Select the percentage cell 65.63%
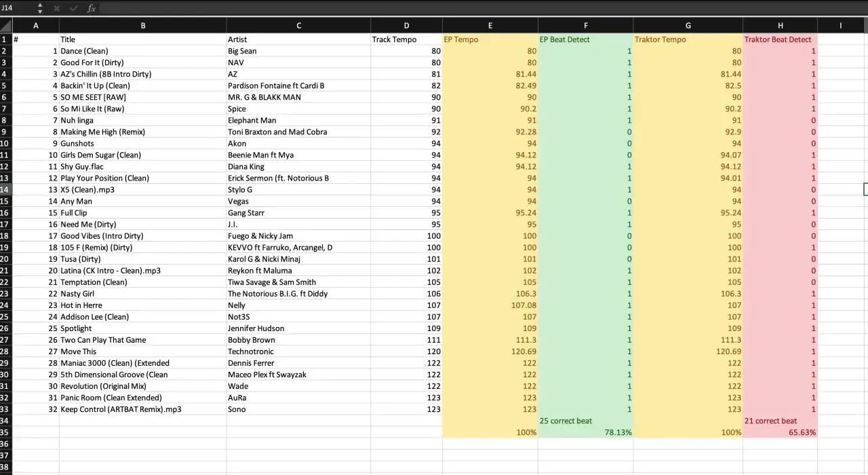The height and width of the screenshot is (475, 868). click(780, 432)
